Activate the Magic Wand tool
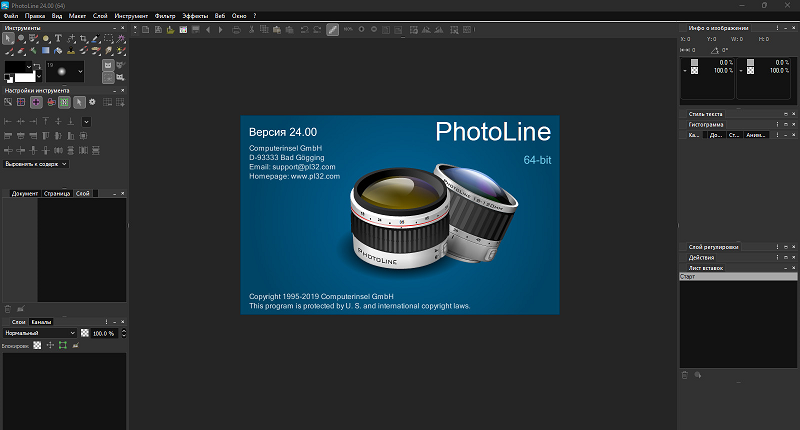The image size is (800, 430). 121,38
